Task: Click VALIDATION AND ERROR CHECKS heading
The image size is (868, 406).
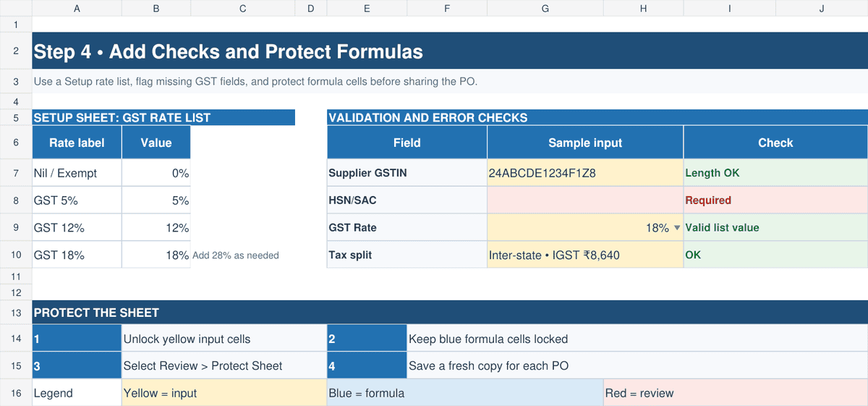Action: click(597, 117)
